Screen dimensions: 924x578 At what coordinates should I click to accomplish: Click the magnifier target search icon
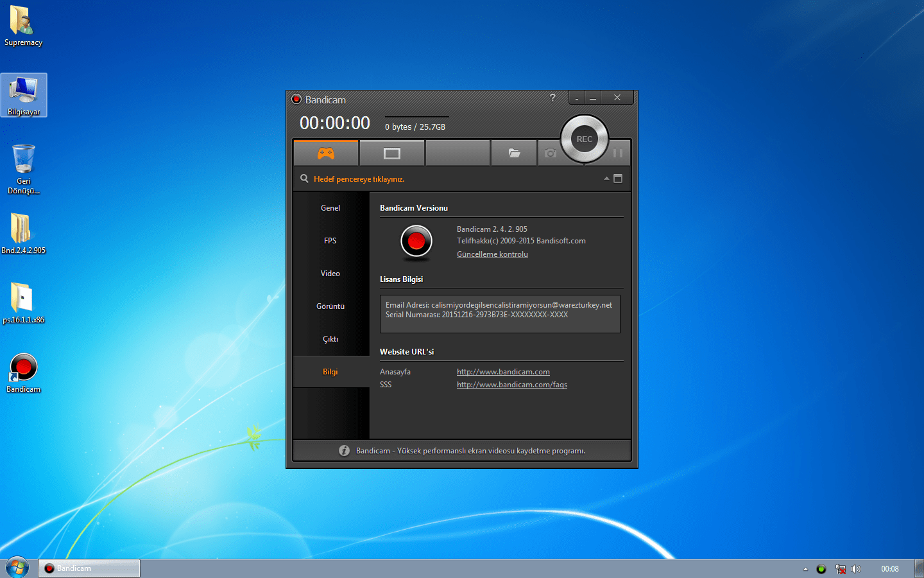(304, 179)
